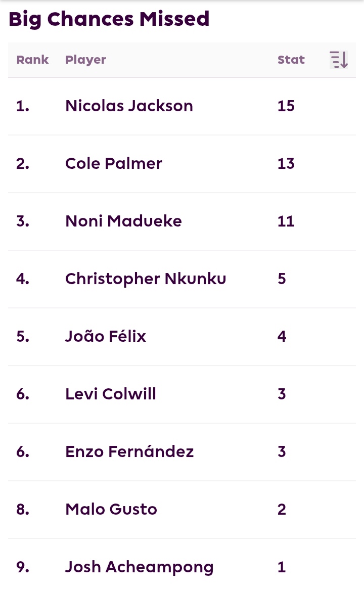Click the Big Chances Missed heading

(x=109, y=19)
